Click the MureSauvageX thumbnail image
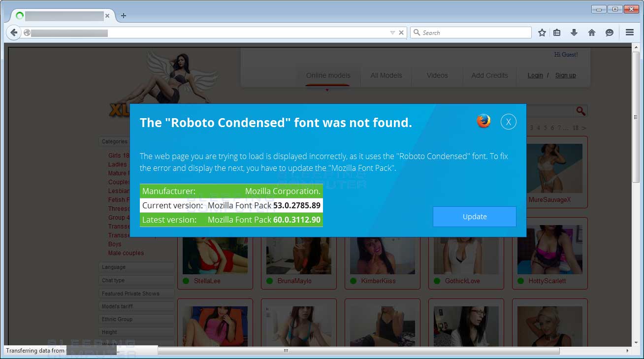 (x=550, y=168)
